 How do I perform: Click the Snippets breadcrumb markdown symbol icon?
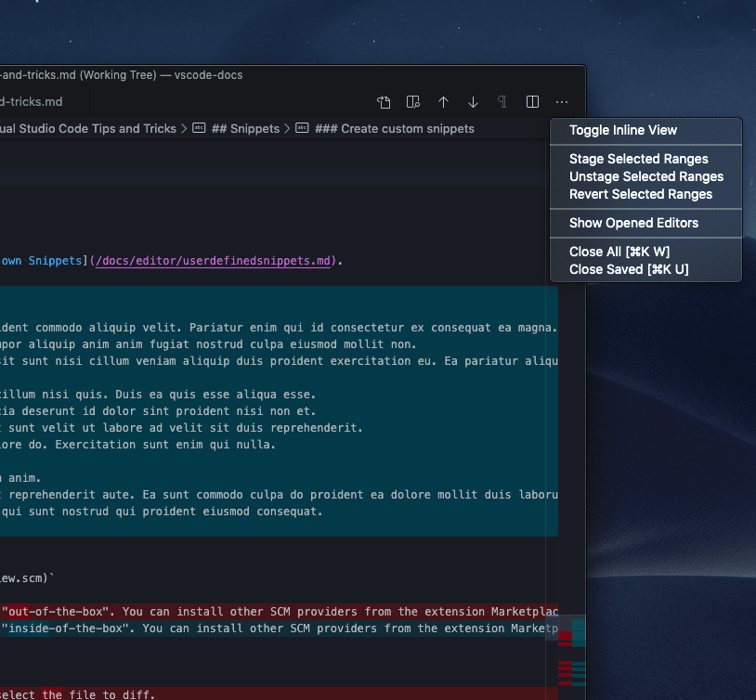tap(199, 128)
